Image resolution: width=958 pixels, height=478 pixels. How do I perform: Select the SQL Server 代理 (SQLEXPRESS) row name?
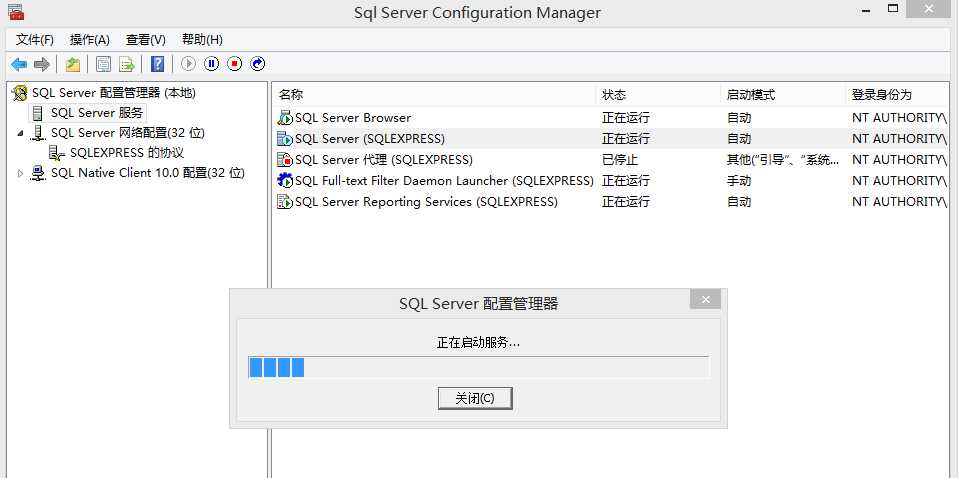coord(384,160)
